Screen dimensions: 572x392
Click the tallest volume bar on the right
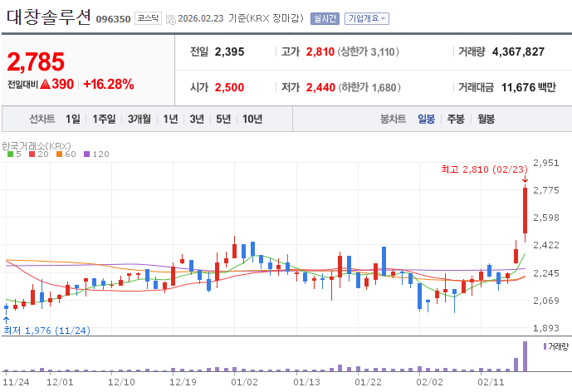click(525, 356)
